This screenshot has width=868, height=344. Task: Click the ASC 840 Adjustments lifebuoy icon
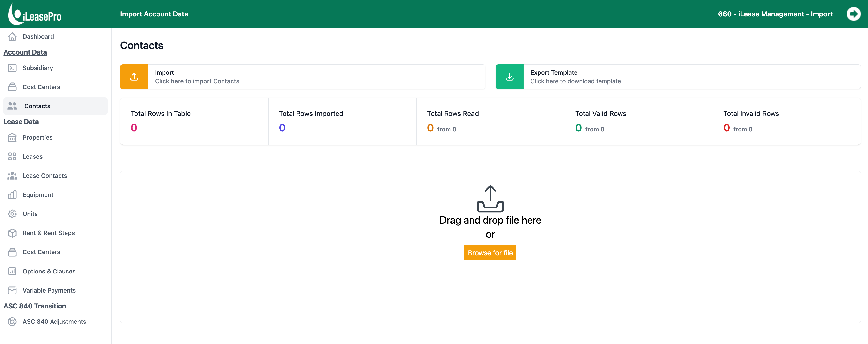click(12, 322)
